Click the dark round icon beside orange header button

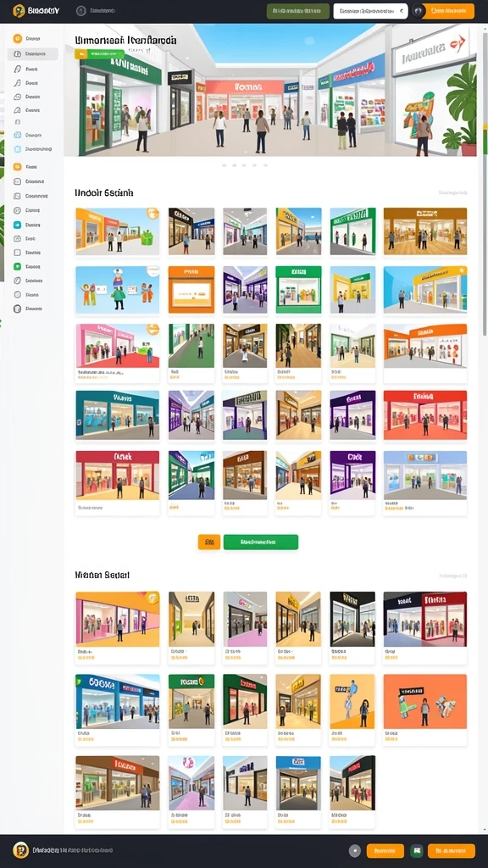418,11
